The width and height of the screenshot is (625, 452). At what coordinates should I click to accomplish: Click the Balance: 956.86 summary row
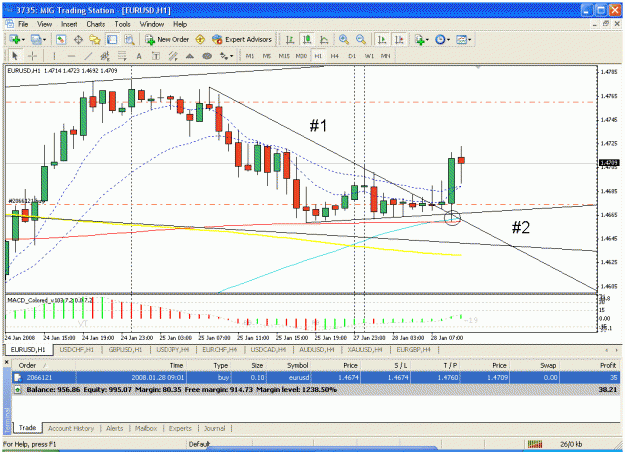316,389
